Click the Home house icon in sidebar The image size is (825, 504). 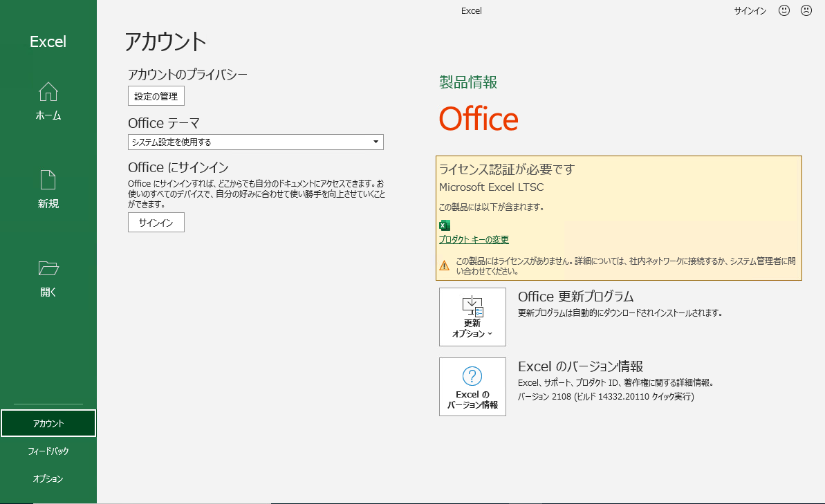pyautogui.click(x=48, y=91)
